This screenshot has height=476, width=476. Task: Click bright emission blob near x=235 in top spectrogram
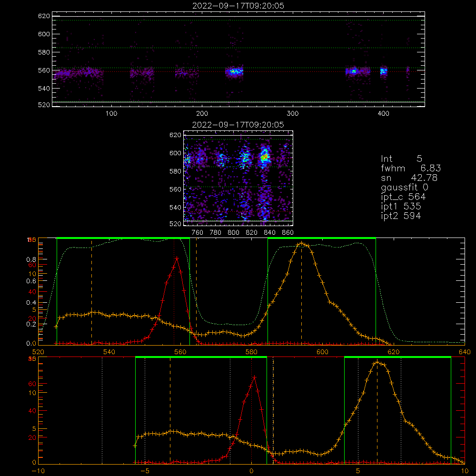pyautogui.click(x=234, y=72)
